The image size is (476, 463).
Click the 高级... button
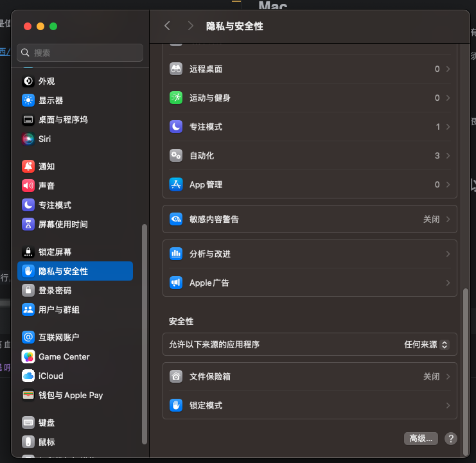point(421,438)
